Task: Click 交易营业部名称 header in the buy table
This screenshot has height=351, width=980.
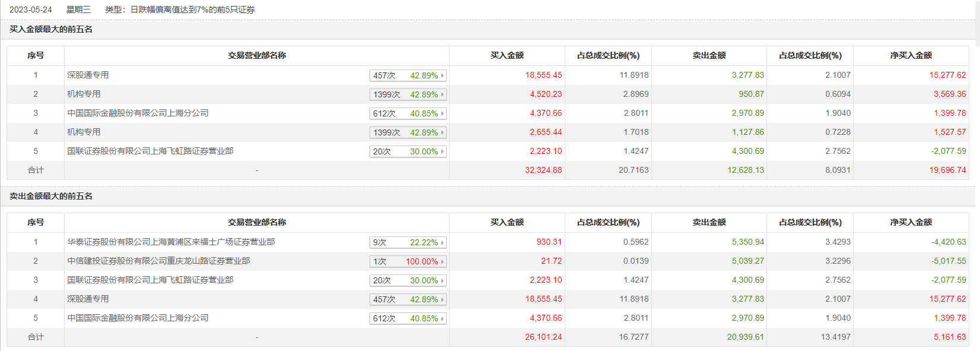Action: [x=257, y=55]
